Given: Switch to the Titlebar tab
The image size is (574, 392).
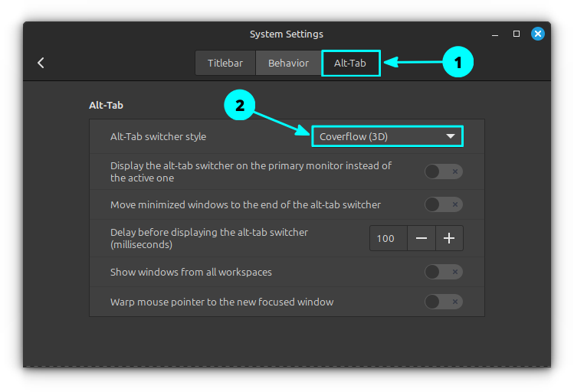Looking at the screenshot, I should (225, 63).
